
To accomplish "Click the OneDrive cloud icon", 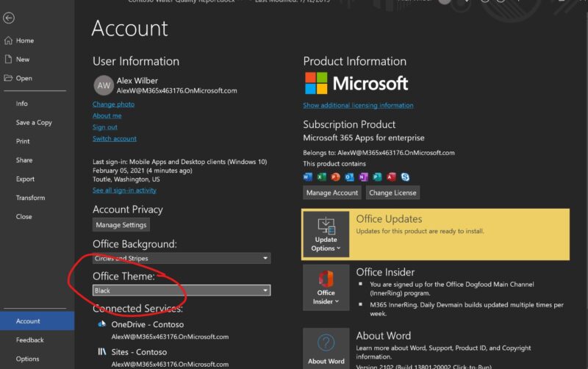I will 102,324.
